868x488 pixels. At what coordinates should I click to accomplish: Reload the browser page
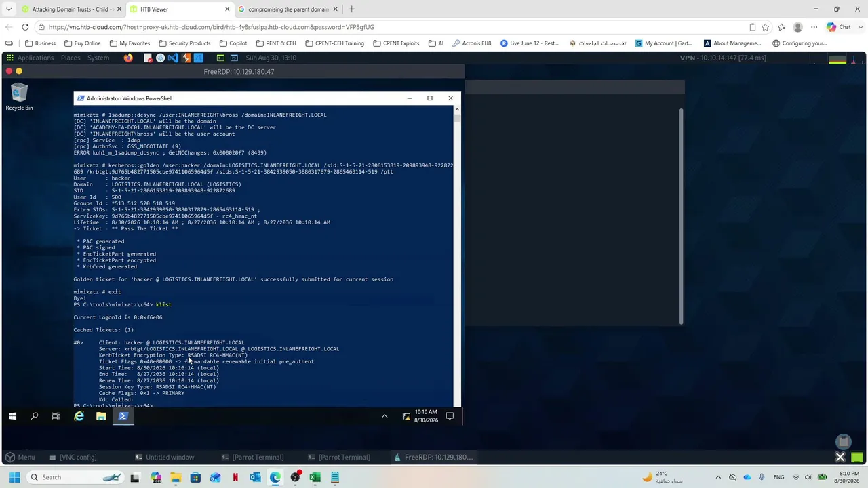[x=25, y=27]
